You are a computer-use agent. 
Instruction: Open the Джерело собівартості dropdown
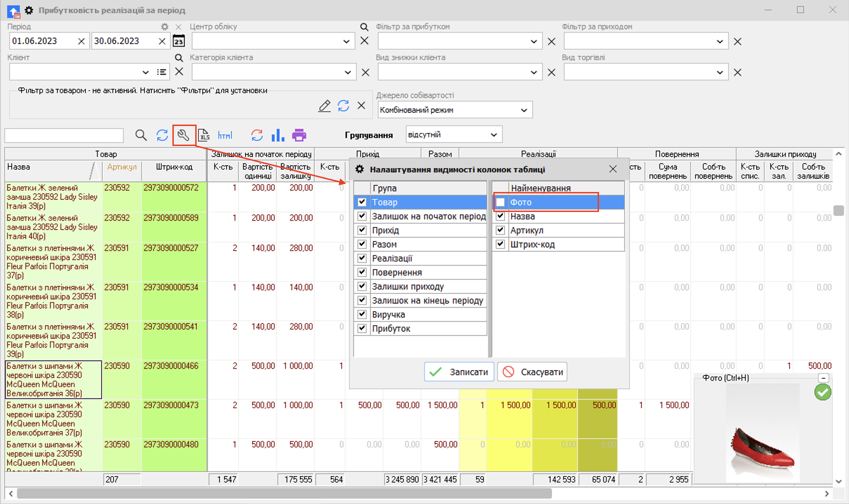pyautogui.click(x=524, y=110)
